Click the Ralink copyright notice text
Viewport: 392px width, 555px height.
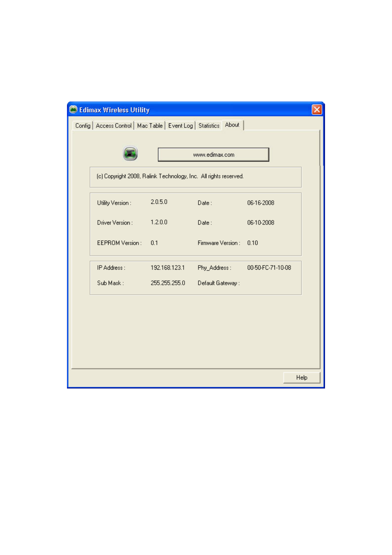point(170,176)
